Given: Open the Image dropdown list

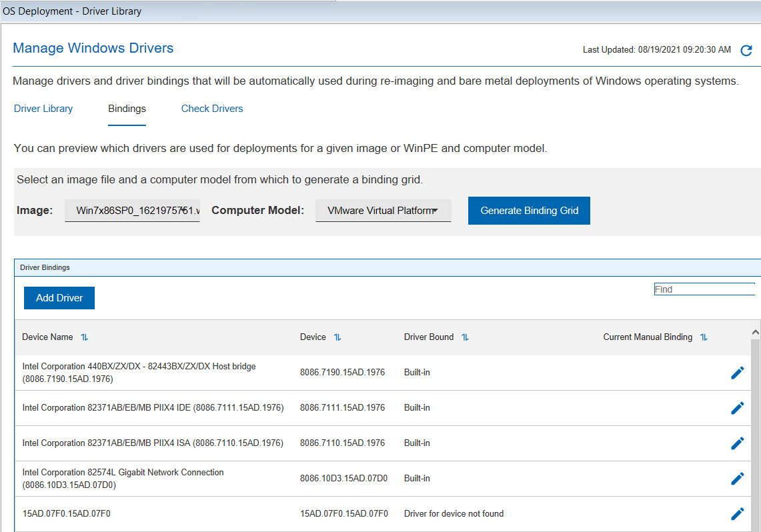Looking at the screenshot, I should click(132, 211).
